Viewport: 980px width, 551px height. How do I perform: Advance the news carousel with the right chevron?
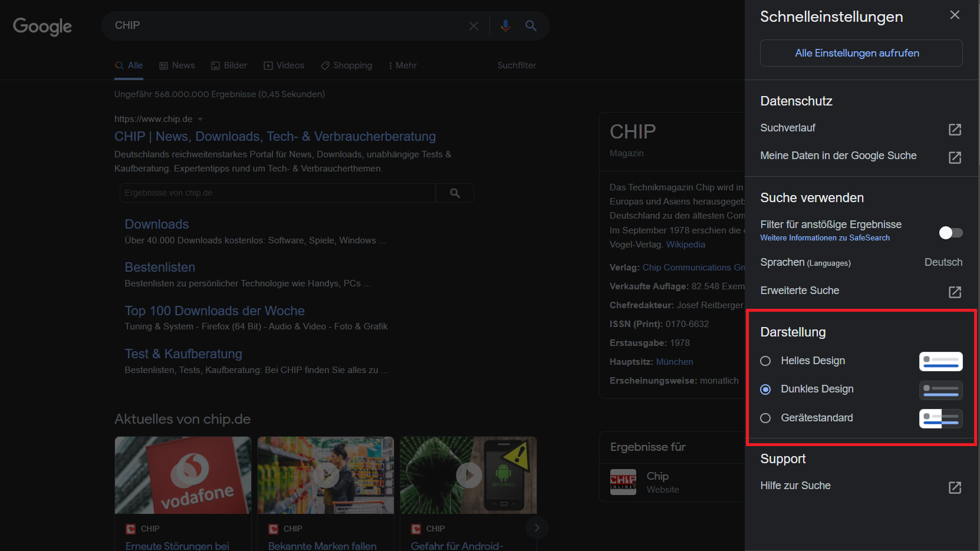pos(537,528)
